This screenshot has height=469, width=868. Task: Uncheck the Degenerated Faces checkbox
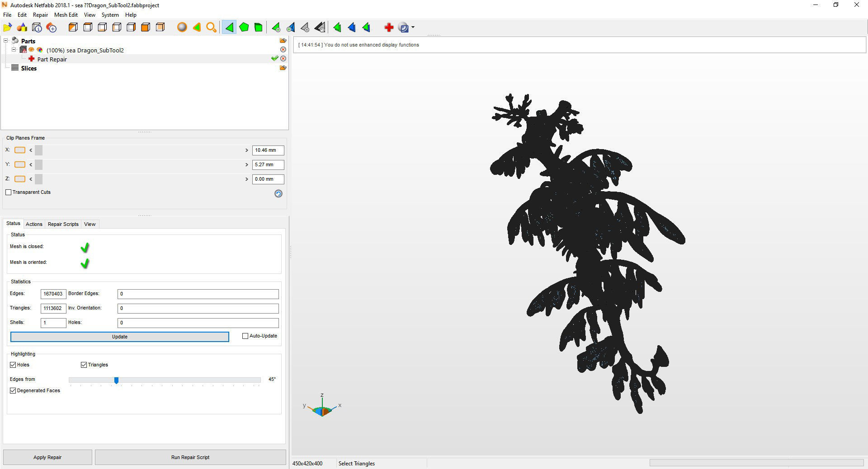(x=13, y=390)
